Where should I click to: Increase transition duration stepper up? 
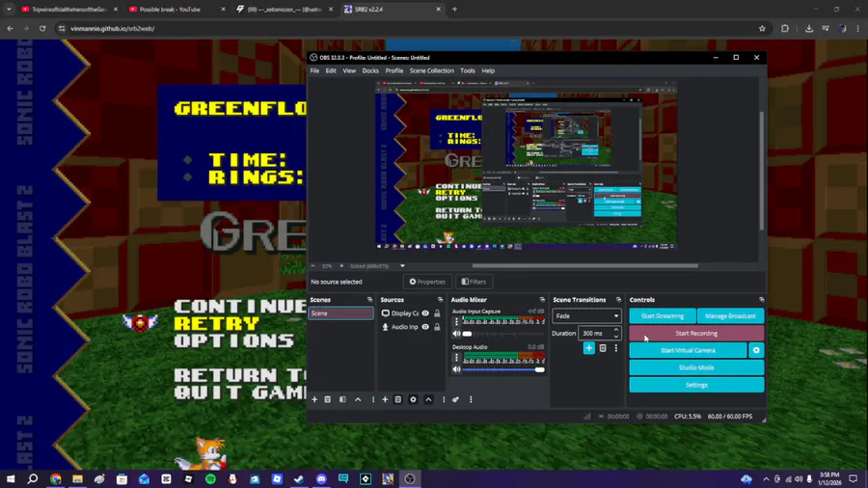616,330
